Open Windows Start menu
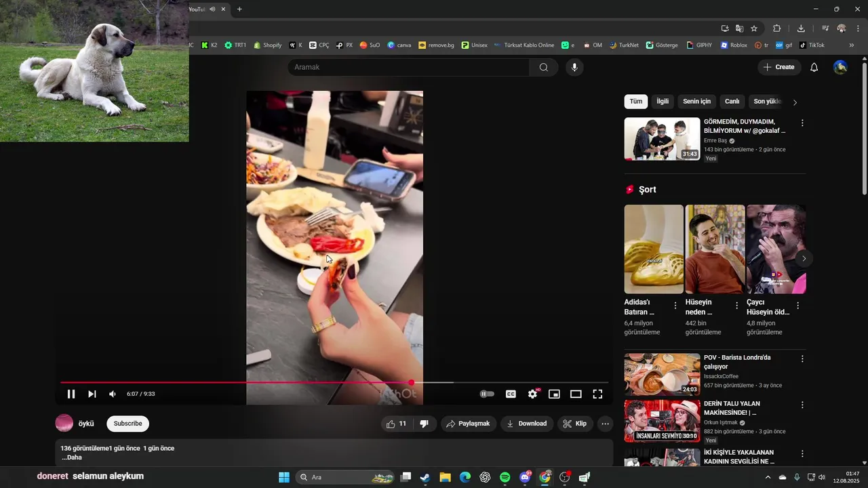 click(x=284, y=477)
